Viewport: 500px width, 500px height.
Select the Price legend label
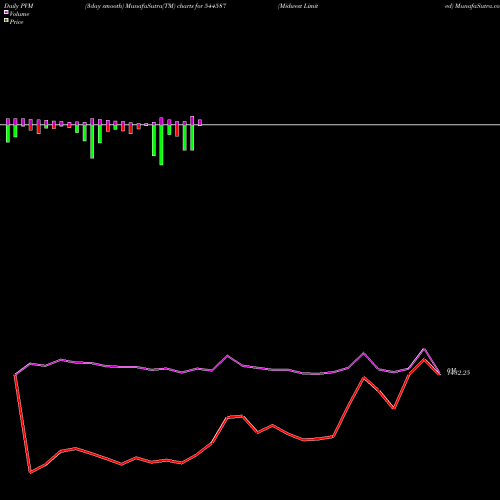[17, 22]
